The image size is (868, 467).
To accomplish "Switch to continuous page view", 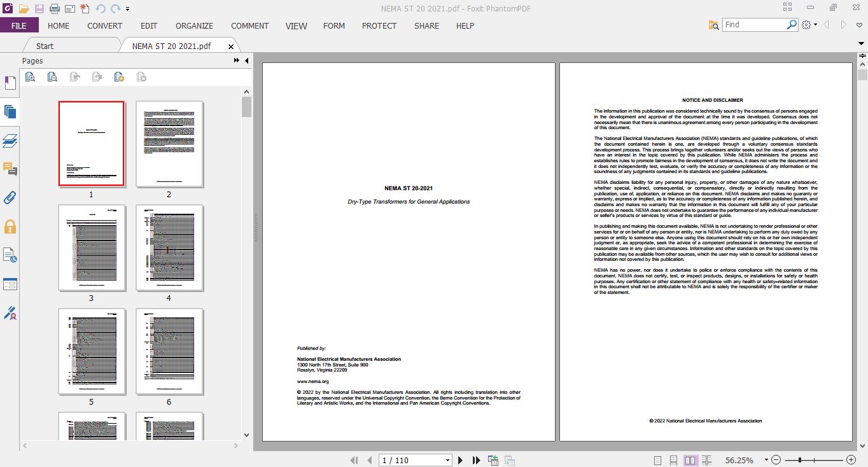I will tap(674, 460).
